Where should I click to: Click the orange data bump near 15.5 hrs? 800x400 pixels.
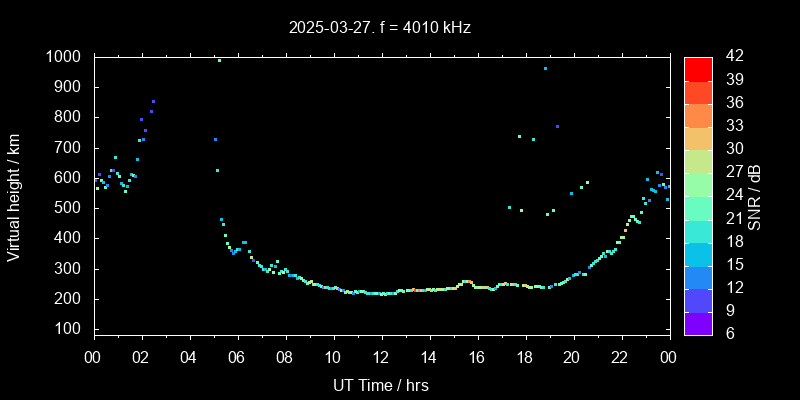(x=466, y=282)
